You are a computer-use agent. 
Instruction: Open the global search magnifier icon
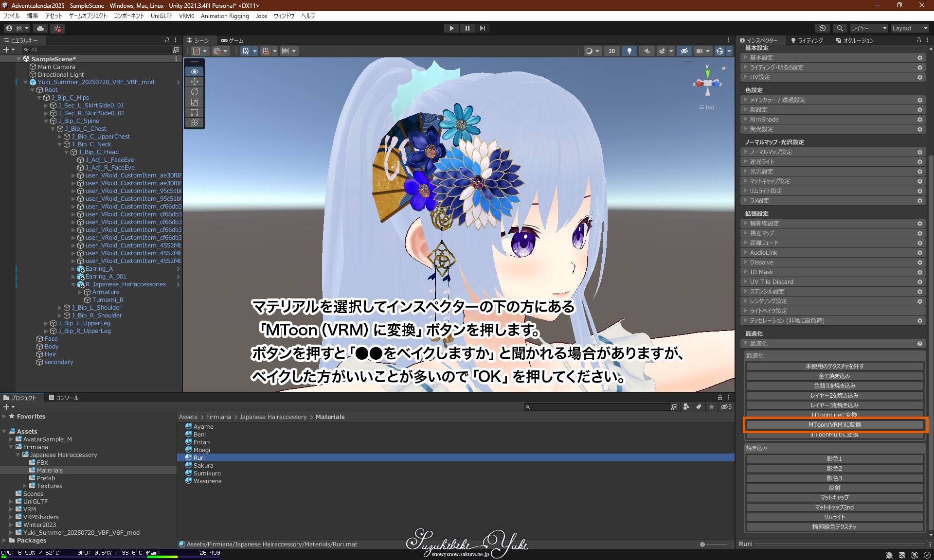(840, 28)
